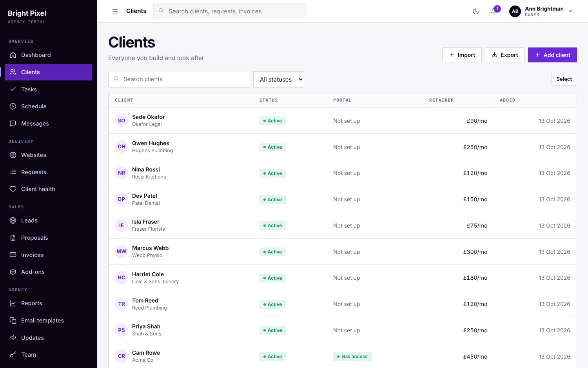The height and width of the screenshot is (368, 588).
Task: Click the Export button
Action: pyautogui.click(x=505, y=55)
